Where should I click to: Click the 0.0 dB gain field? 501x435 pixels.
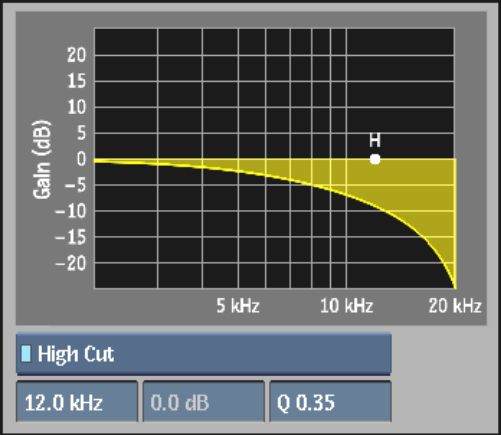point(204,402)
